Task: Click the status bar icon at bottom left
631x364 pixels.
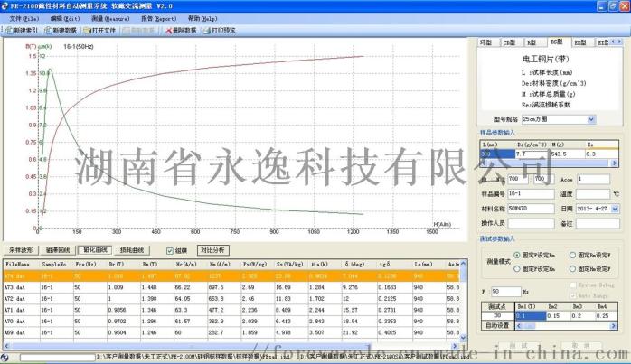Action: coord(5,357)
